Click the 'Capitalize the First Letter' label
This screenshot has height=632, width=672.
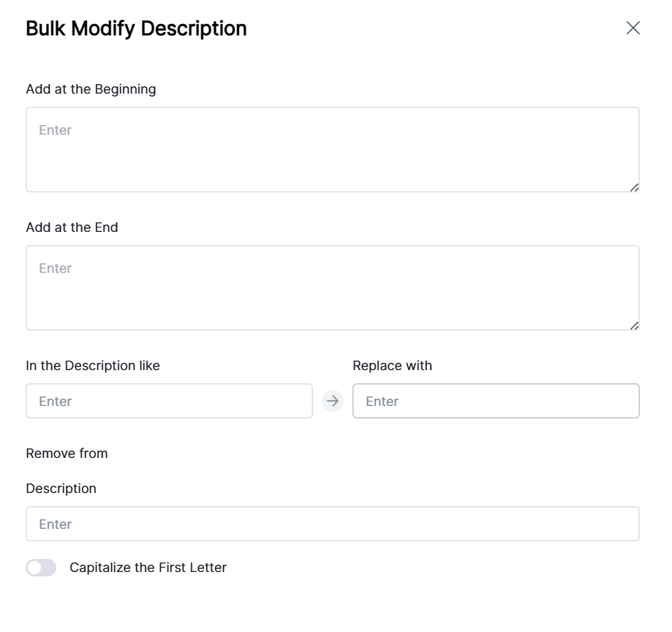pos(148,568)
